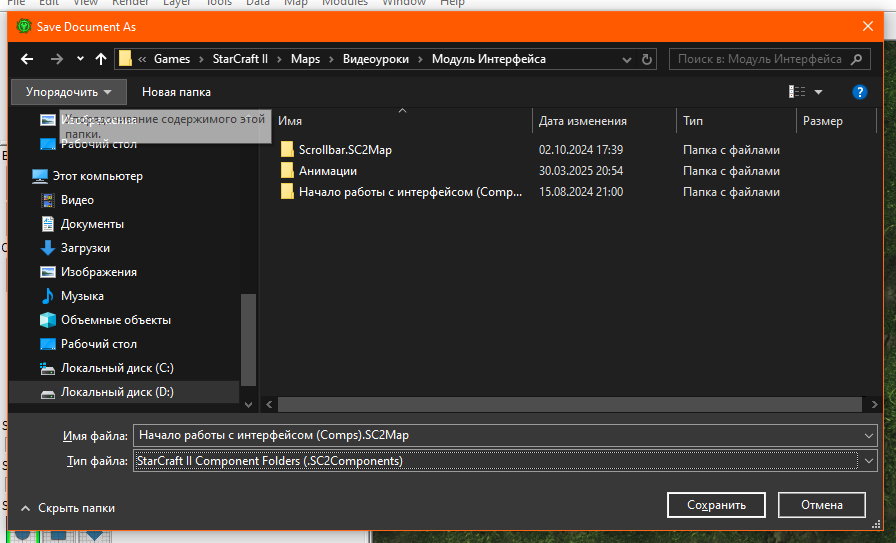The image size is (896, 543).
Task: Change the view layout icon
Action: (797, 91)
